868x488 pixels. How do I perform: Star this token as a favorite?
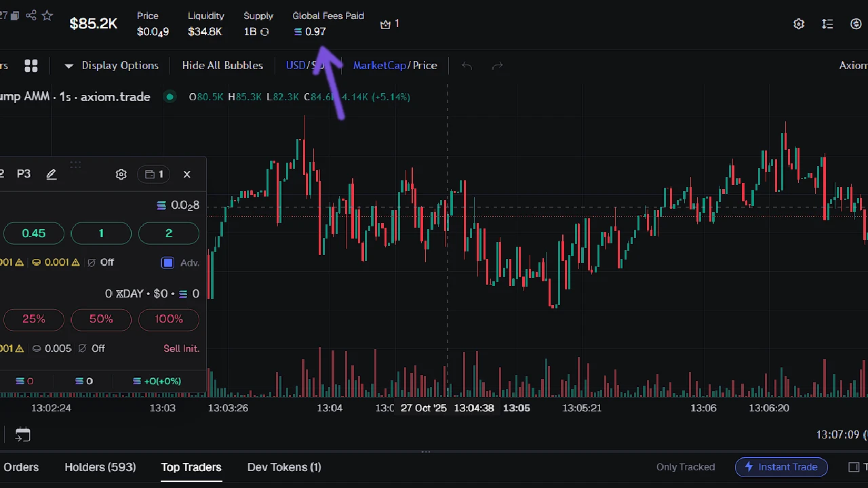pos(47,16)
